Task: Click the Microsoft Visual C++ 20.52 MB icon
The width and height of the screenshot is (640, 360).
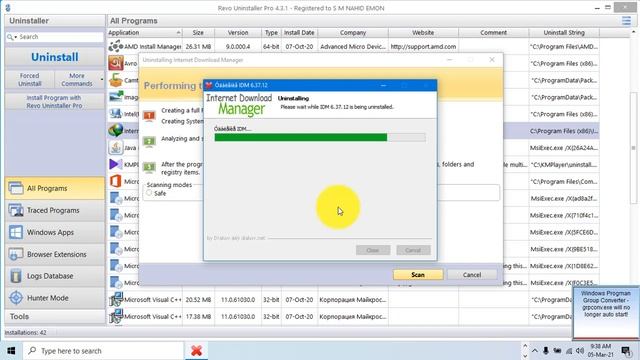Action: click(x=116, y=299)
